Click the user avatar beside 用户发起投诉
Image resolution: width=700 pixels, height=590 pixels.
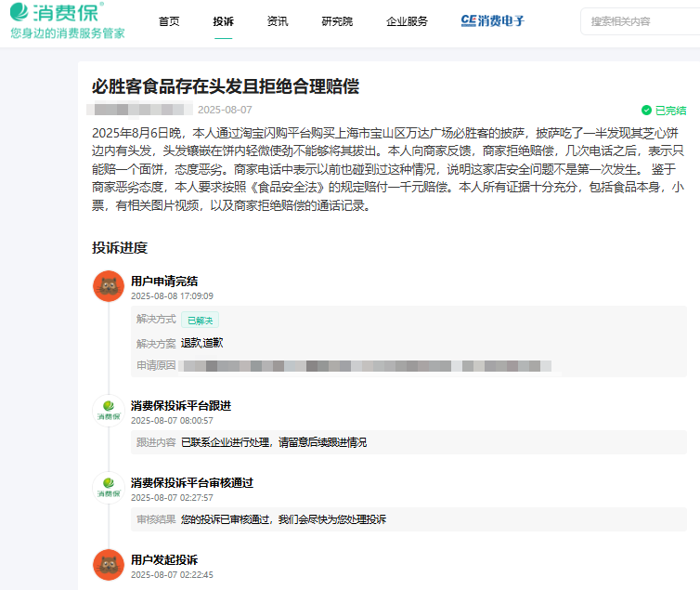tap(109, 565)
